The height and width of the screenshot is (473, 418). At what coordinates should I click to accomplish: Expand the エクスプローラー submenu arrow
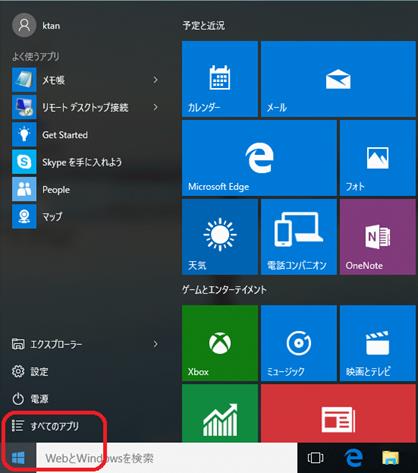[155, 344]
